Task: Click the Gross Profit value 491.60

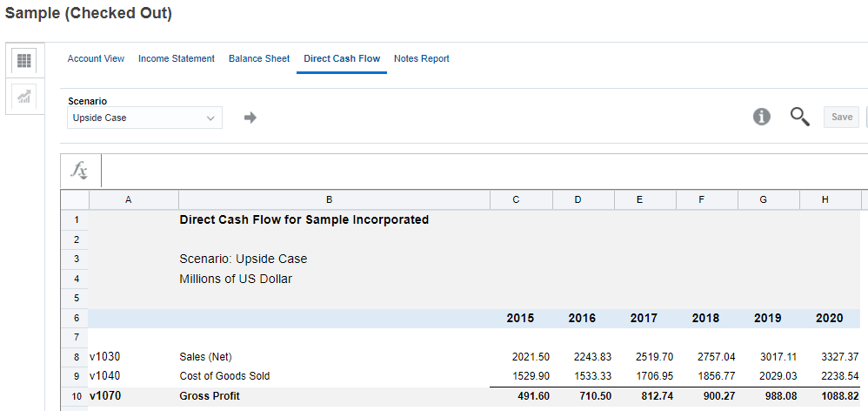Action: tap(522, 396)
